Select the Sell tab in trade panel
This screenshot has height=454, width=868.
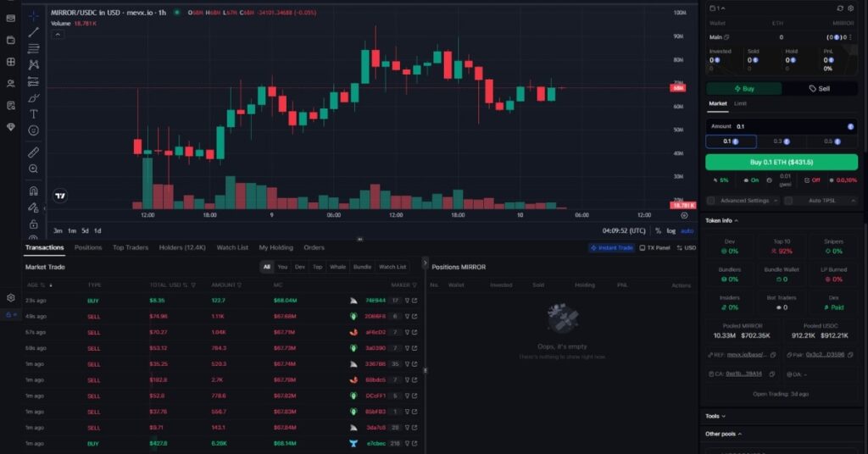tap(820, 88)
